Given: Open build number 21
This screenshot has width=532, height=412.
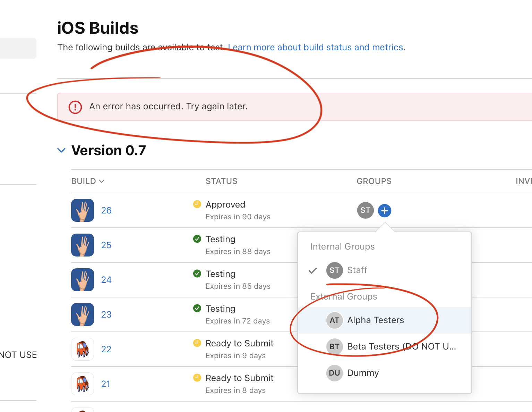Looking at the screenshot, I should point(105,384).
